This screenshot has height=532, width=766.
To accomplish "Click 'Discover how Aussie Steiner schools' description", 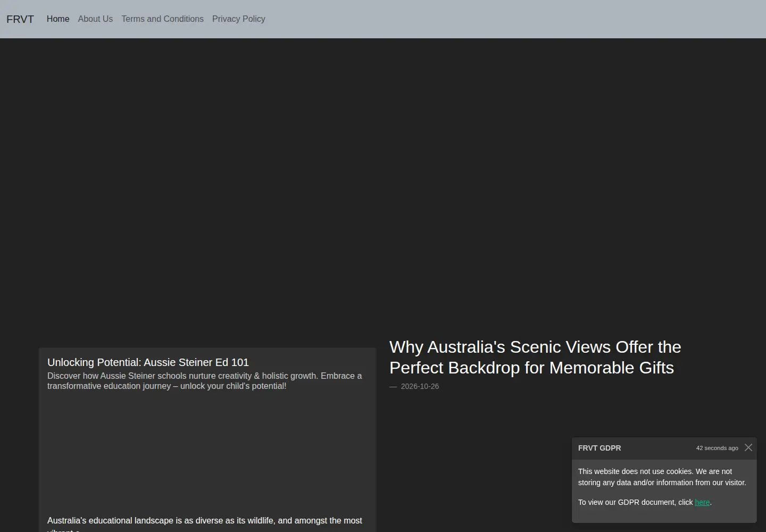I will 205,381.
